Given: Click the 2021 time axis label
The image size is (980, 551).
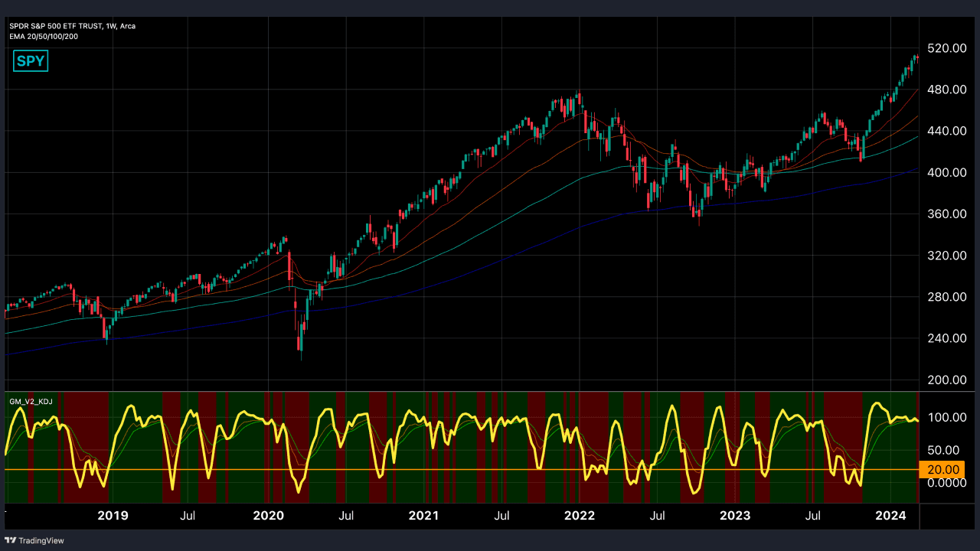Looking at the screenshot, I should pyautogui.click(x=423, y=515).
